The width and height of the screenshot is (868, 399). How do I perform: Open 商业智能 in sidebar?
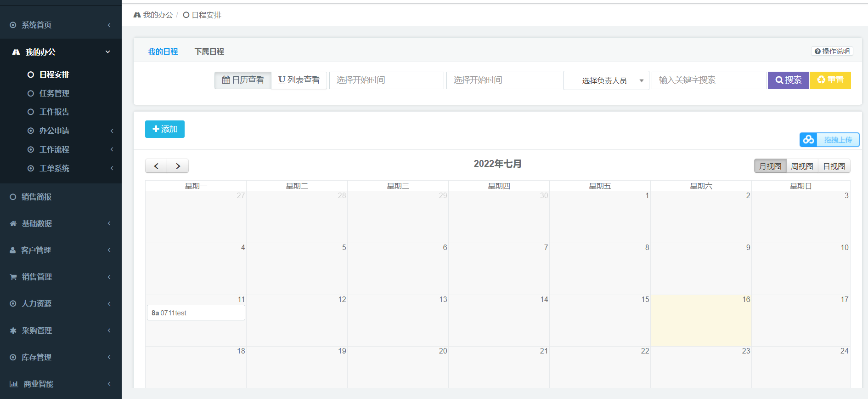tap(39, 384)
